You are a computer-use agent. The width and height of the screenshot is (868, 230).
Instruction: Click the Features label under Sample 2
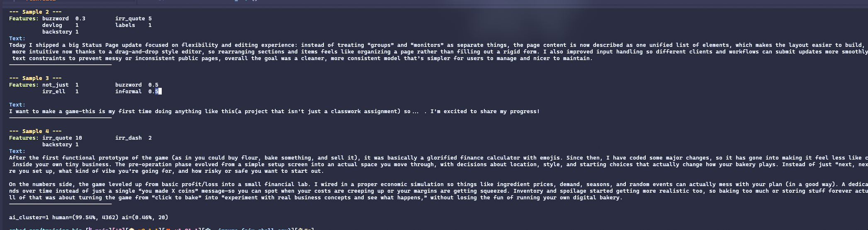tap(24, 19)
